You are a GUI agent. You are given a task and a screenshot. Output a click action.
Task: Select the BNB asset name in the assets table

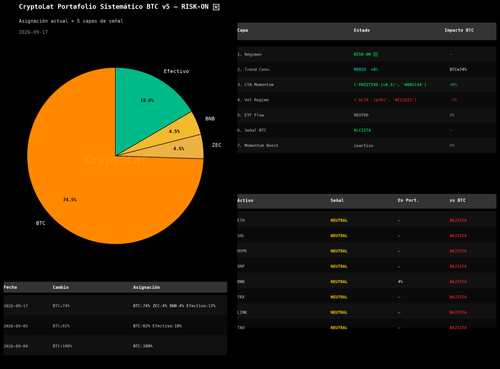241,282
